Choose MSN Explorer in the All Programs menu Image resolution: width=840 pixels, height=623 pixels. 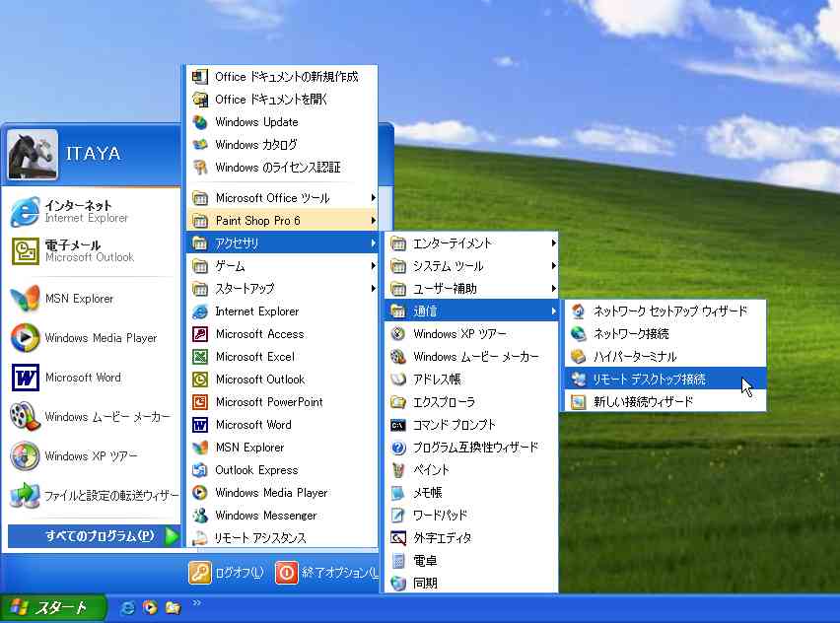click(x=282, y=448)
